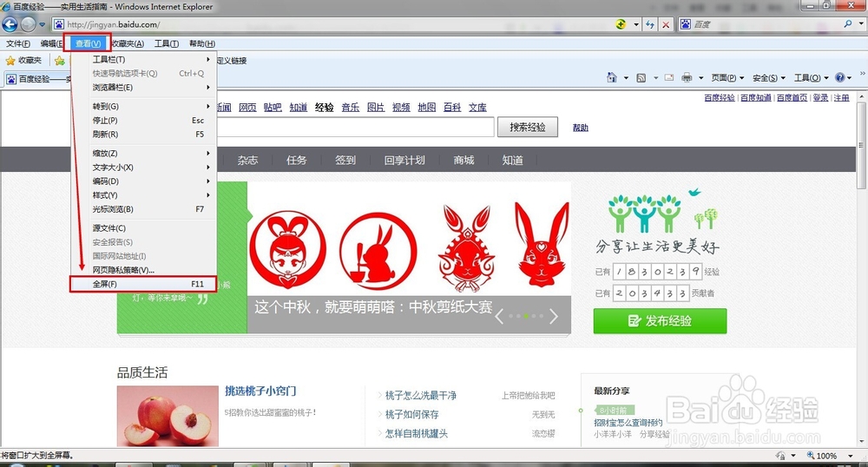Screen dimensions: 868x467
Task: Open the address bar history dropdown
Action: click(636, 24)
